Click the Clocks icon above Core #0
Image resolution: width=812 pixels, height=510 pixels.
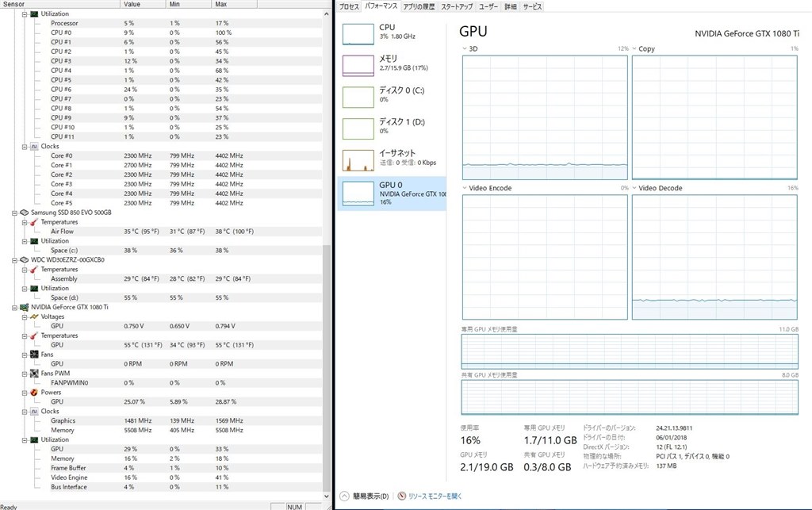tap(34, 147)
